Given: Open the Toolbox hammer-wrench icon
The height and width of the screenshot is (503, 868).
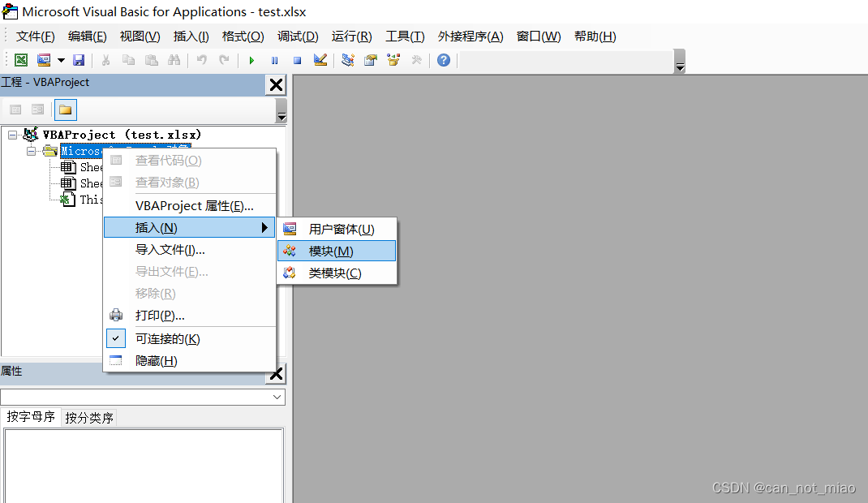Looking at the screenshot, I should pos(416,60).
